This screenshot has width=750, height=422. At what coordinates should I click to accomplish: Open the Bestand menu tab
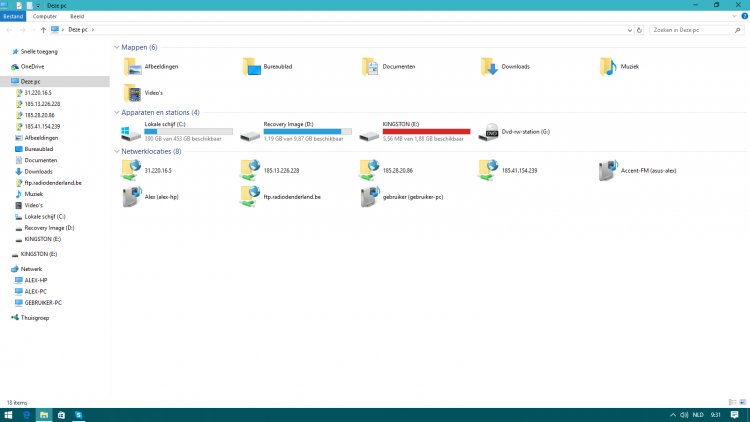13,17
